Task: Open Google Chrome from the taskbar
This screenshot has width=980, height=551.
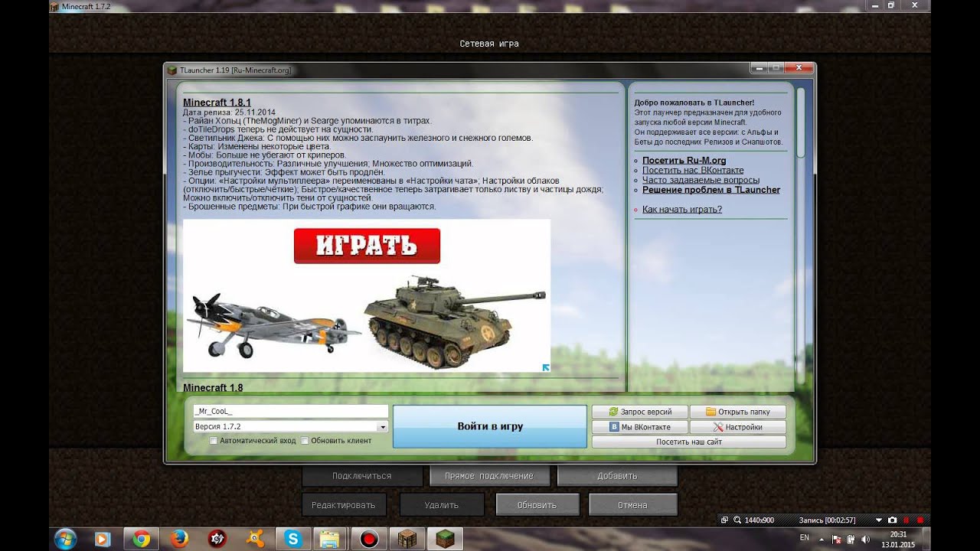Action: [141, 539]
